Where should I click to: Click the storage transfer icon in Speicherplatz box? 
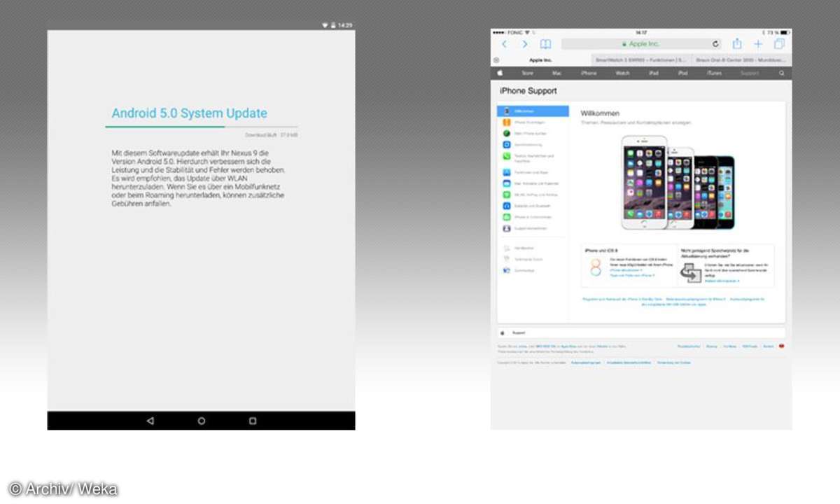691,273
